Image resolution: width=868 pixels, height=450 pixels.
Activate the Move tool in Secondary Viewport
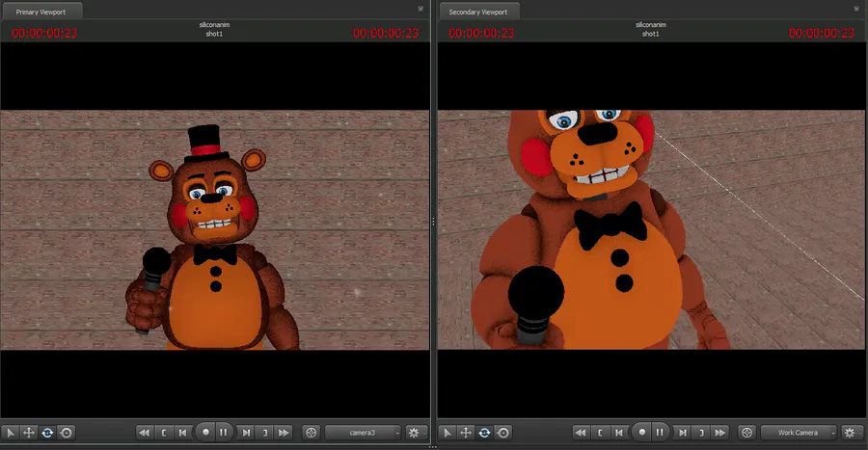466,433
